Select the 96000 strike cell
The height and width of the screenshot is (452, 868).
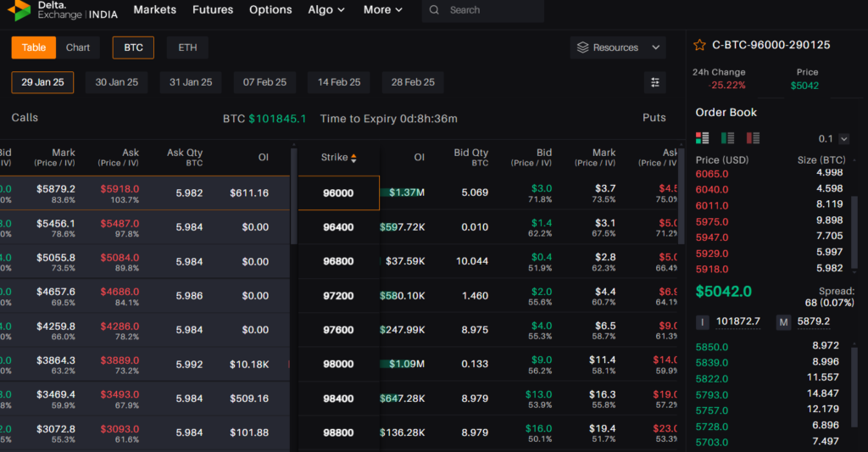(338, 193)
